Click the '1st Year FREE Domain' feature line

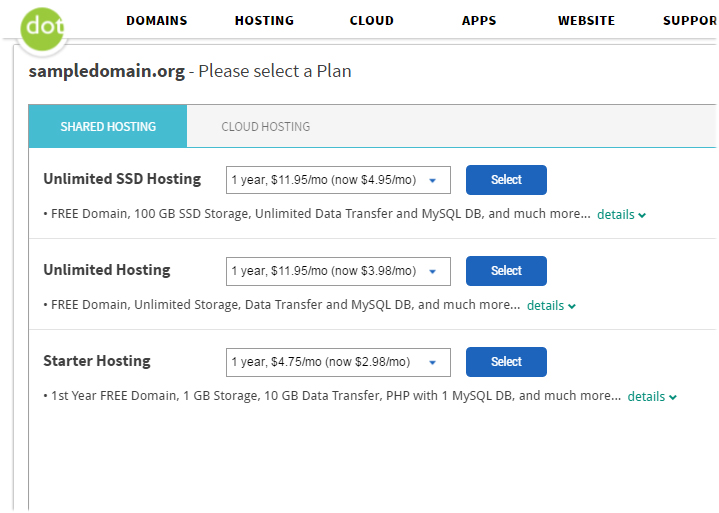pos(332,396)
